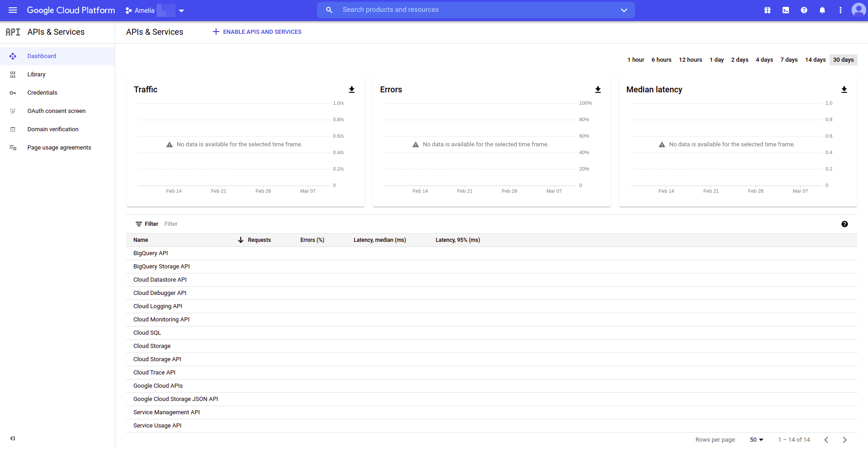Image resolution: width=868 pixels, height=449 pixels.
Task: Open the BigQuery API link
Action: pyautogui.click(x=150, y=253)
